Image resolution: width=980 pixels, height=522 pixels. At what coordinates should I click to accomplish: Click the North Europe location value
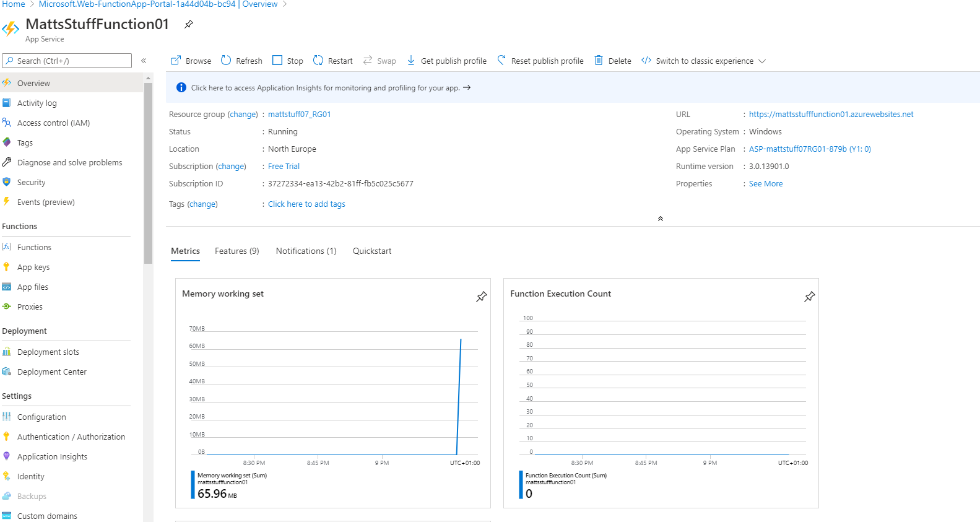coord(292,149)
